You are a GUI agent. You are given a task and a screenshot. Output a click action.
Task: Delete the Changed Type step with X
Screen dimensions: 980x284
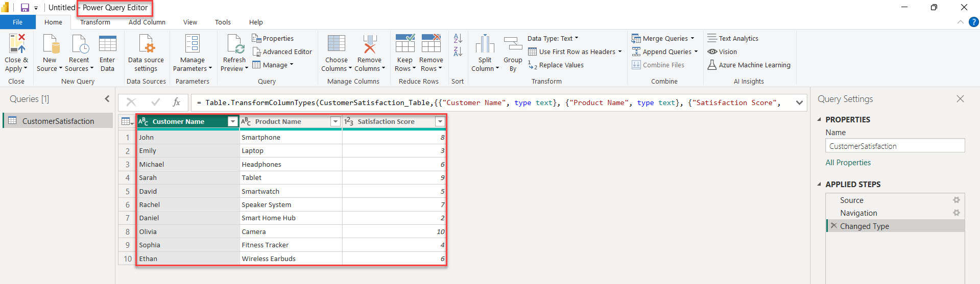click(x=833, y=226)
